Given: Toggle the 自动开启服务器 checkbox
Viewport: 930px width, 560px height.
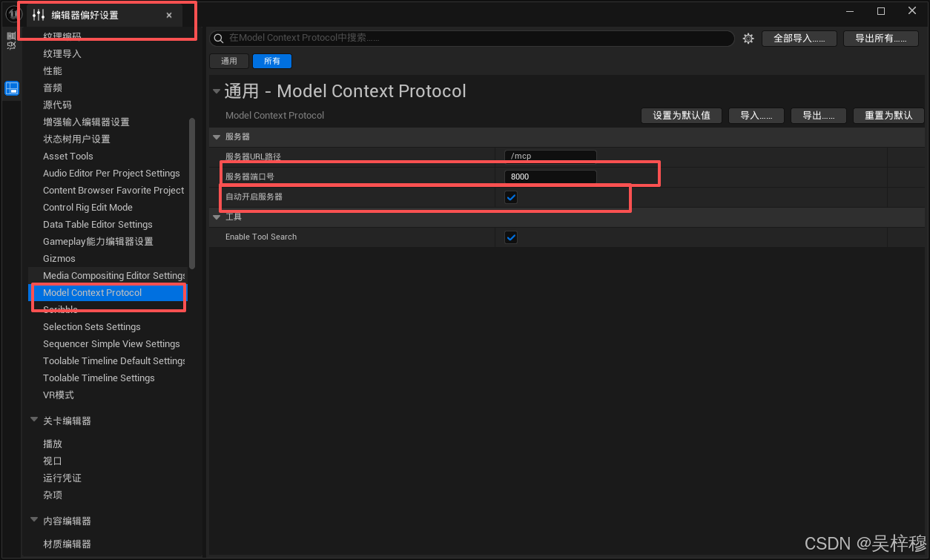Looking at the screenshot, I should pyautogui.click(x=510, y=197).
